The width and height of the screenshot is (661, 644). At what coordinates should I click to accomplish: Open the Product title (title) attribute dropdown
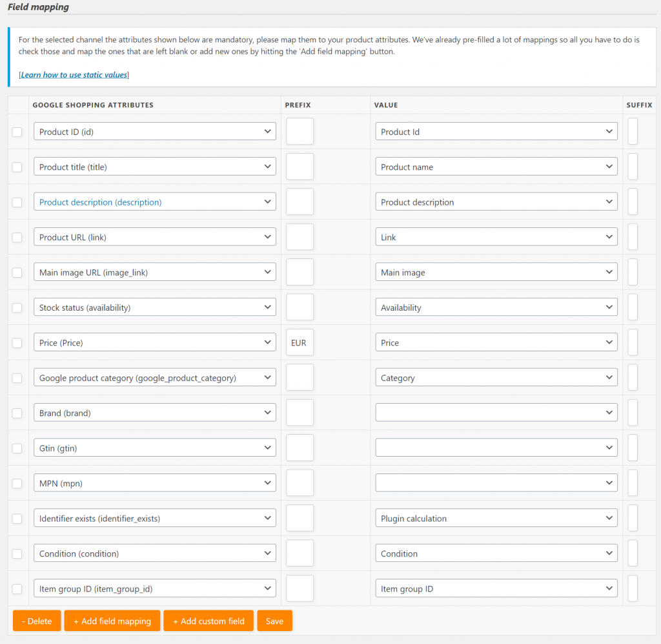pyautogui.click(x=155, y=167)
